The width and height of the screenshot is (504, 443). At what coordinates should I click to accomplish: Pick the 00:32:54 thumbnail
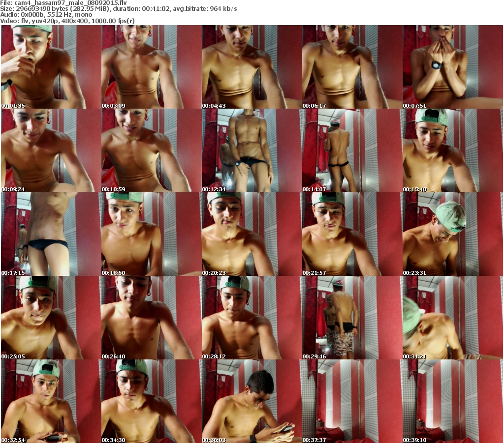(x=51, y=401)
